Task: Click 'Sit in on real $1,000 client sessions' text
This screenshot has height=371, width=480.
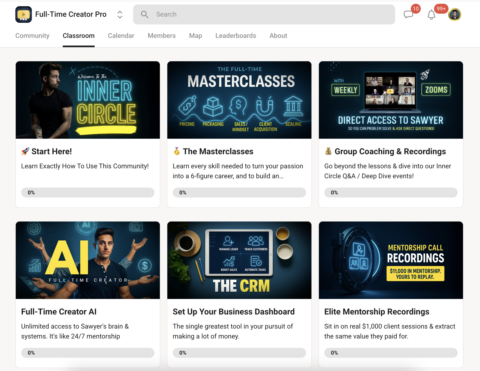Action: click(x=390, y=331)
